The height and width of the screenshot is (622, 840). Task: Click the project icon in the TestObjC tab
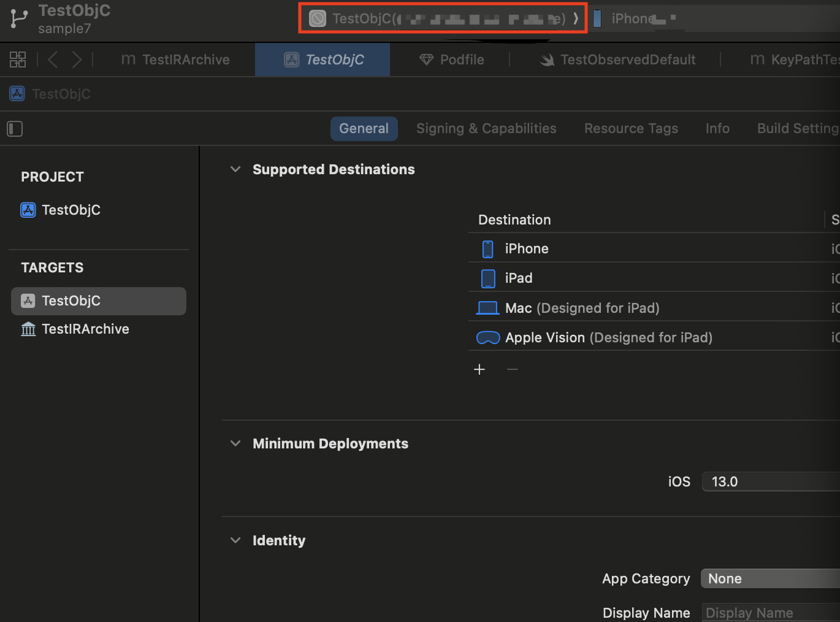point(292,60)
